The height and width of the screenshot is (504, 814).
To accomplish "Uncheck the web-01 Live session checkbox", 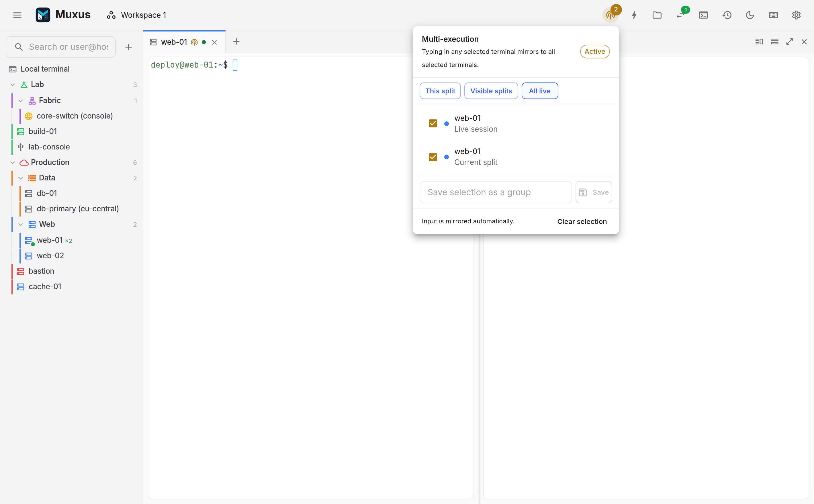I will pyautogui.click(x=433, y=123).
